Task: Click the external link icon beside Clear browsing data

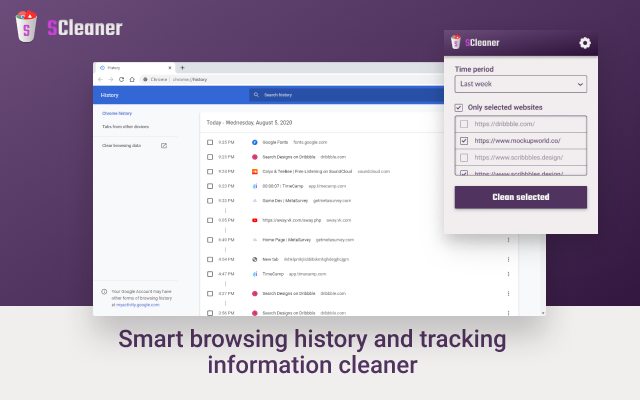Action: [164, 146]
